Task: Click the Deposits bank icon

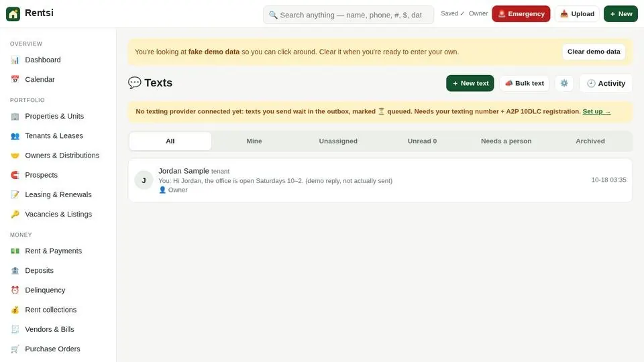Action: [x=15, y=270]
